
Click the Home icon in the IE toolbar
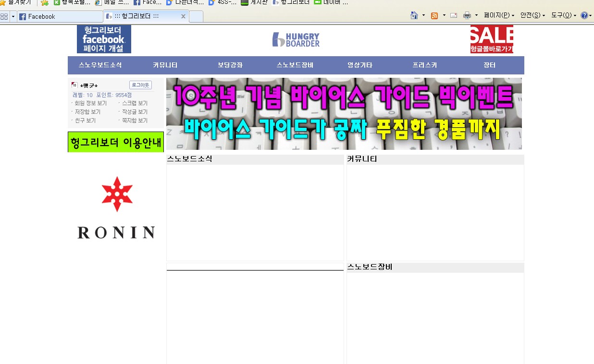click(x=414, y=15)
